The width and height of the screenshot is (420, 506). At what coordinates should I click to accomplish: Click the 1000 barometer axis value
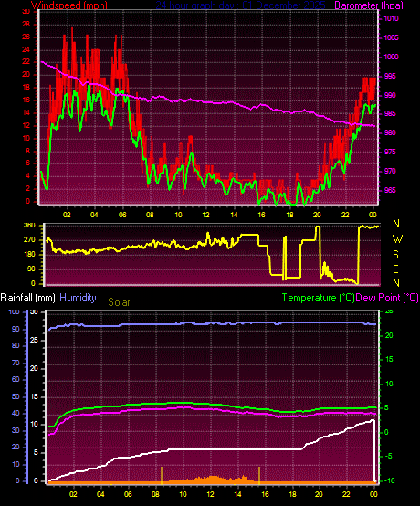pyautogui.click(x=391, y=57)
